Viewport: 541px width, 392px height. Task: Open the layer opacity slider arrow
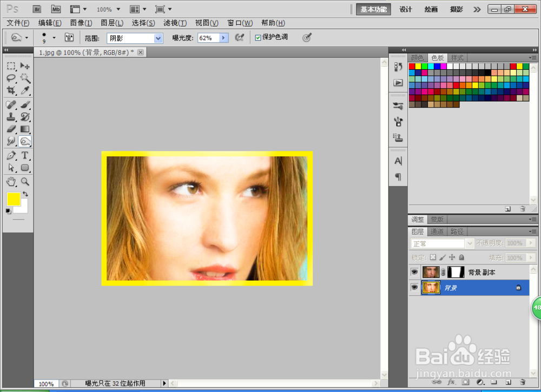531,243
